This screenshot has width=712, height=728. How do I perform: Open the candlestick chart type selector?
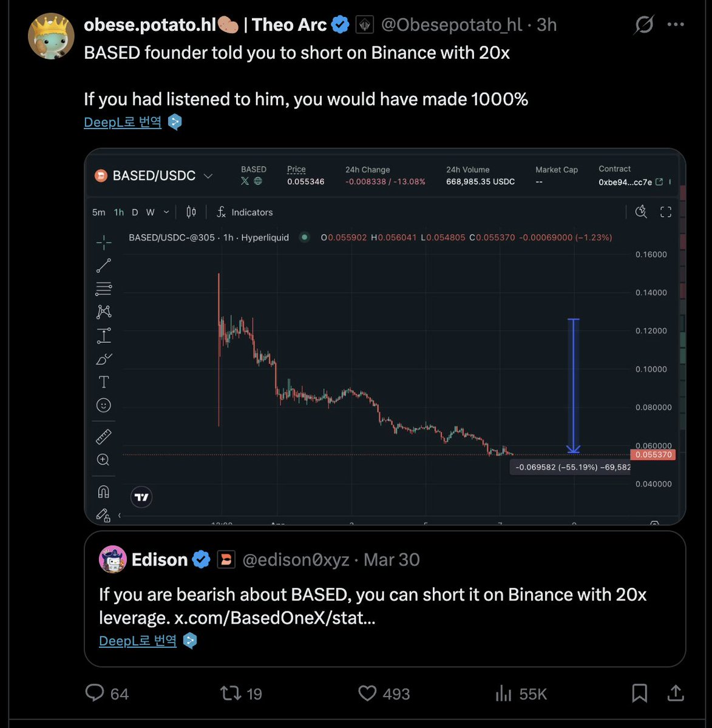coord(191,212)
